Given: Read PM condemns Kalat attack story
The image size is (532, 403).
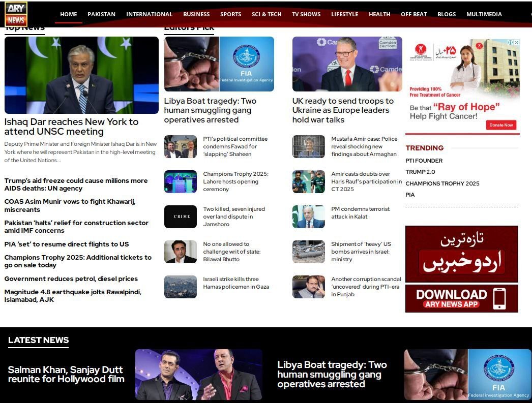Looking at the screenshot, I should 361,213.
